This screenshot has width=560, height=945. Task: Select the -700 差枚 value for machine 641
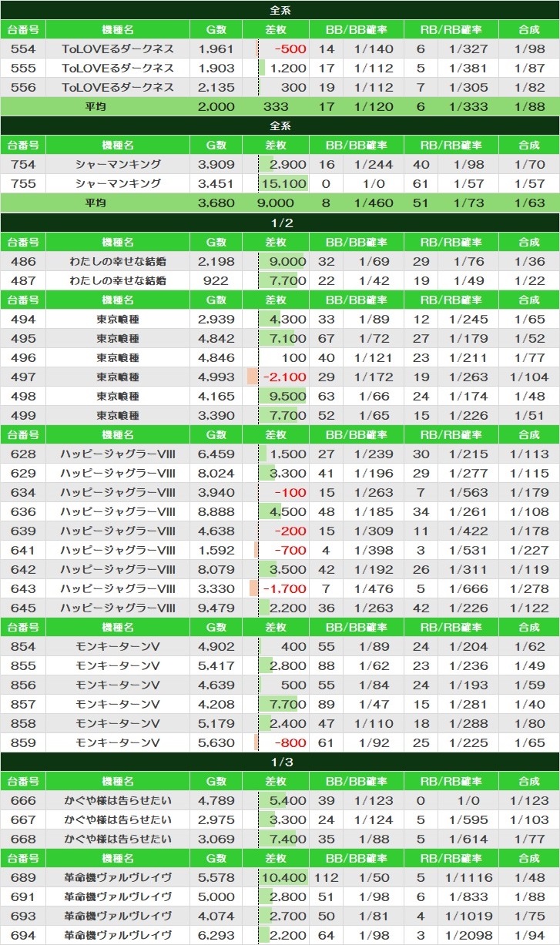[290, 550]
